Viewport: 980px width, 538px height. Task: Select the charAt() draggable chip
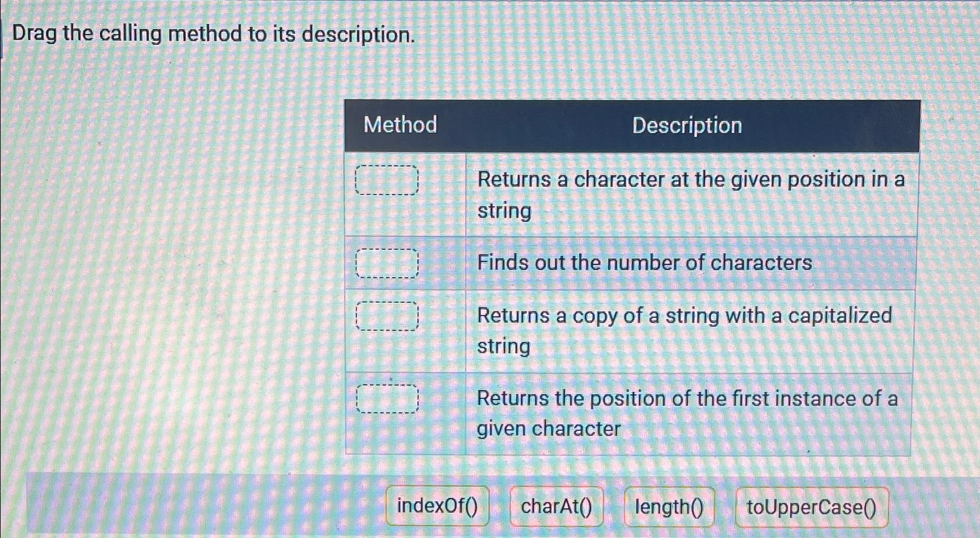pyautogui.click(x=556, y=507)
